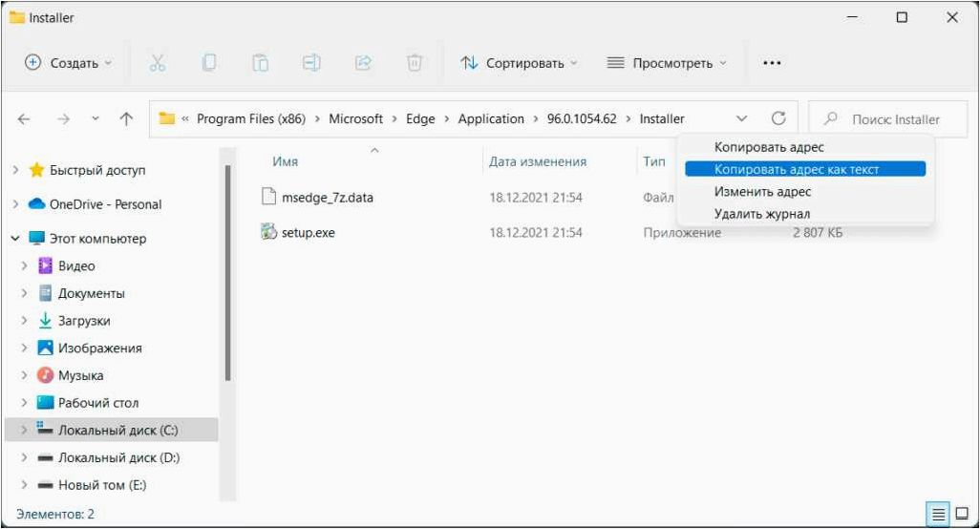Expand the Локальный диск (D:) node
The height and width of the screenshot is (529, 980).
tap(25, 457)
